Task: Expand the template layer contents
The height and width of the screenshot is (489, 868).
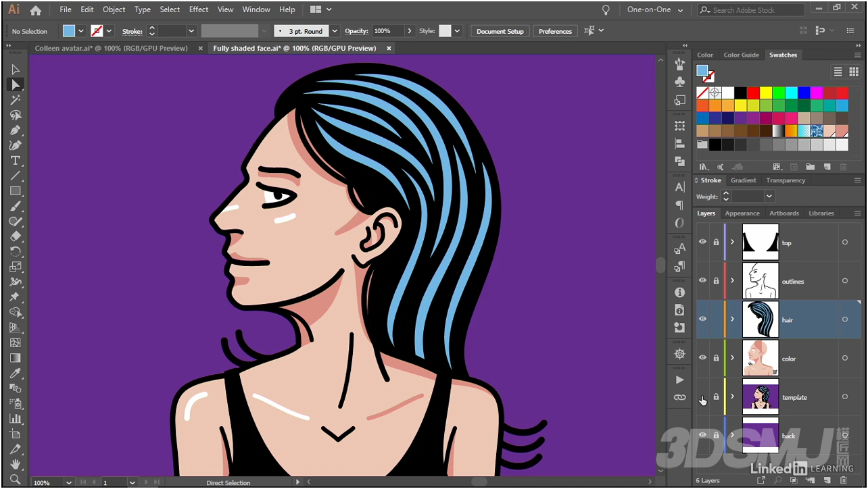Action: point(732,396)
